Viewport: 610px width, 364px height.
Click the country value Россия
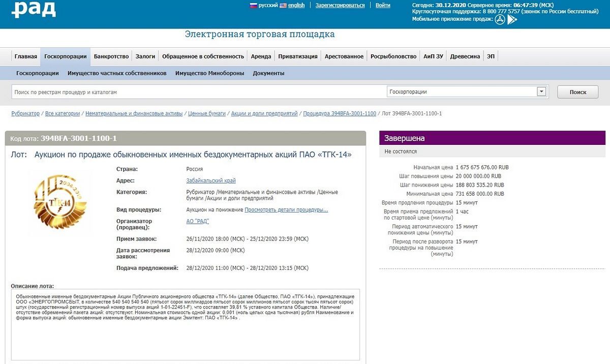(195, 169)
